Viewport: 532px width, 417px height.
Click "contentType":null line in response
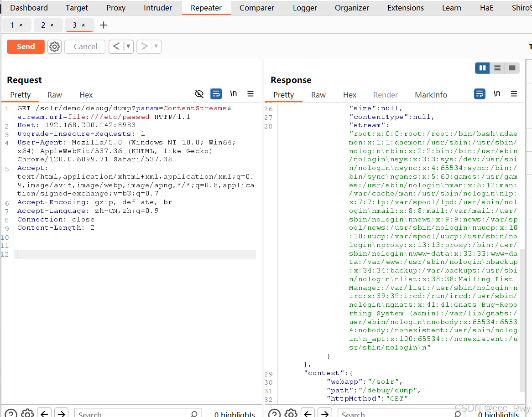coord(392,117)
